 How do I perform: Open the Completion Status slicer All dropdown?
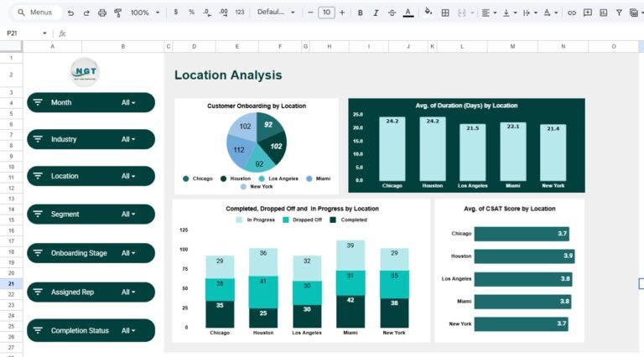point(128,330)
